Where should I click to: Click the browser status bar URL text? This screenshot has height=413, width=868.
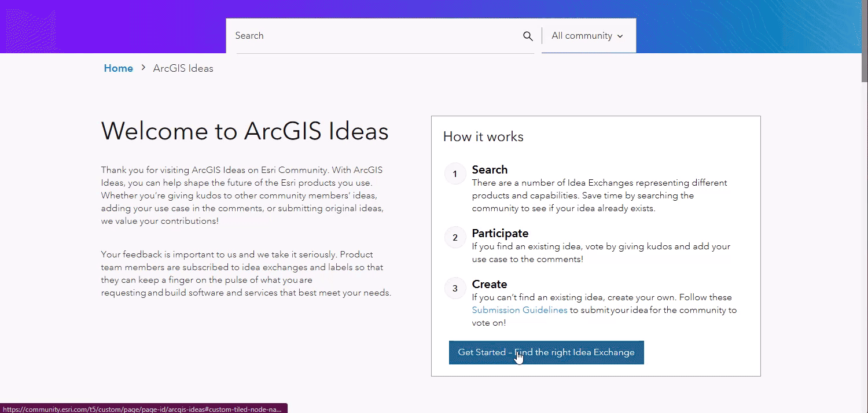point(142,409)
